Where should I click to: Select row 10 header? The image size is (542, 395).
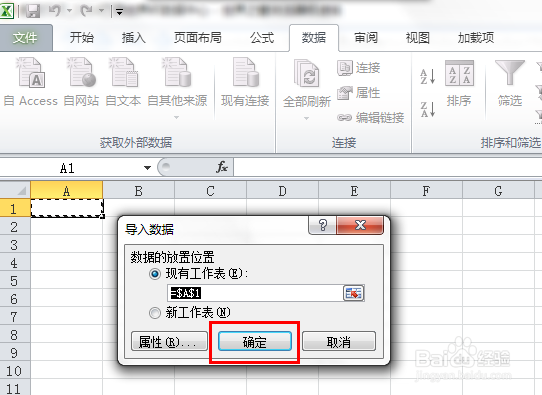point(15,370)
